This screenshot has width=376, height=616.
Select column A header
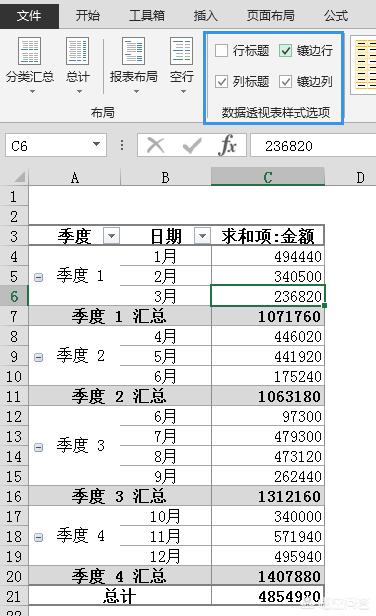[x=75, y=178]
